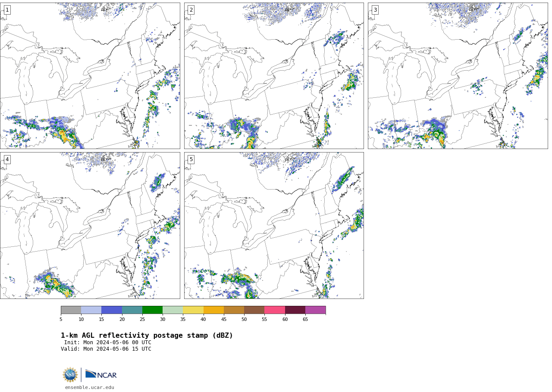Click the panel number label 5
This screenshot has width=552, height=392.
tap(191, 159)
